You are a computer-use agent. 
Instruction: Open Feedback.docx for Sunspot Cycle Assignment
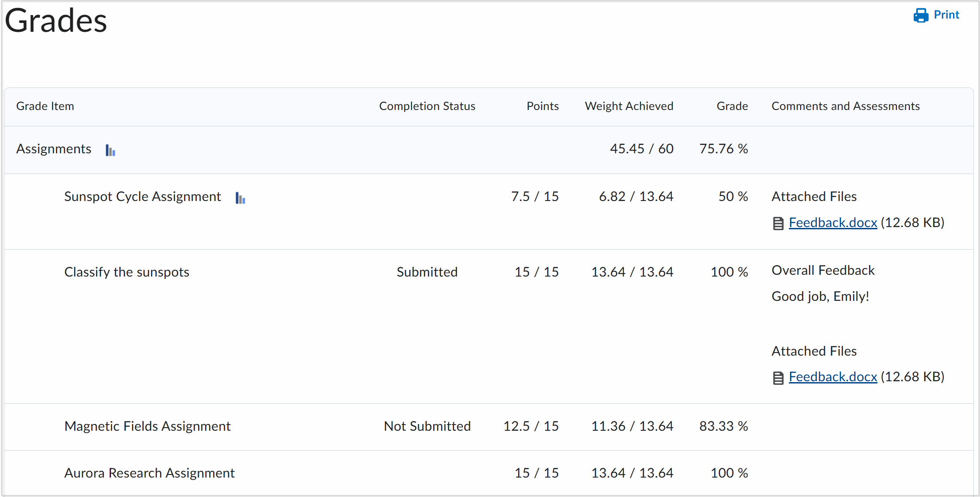pos(832,223)
